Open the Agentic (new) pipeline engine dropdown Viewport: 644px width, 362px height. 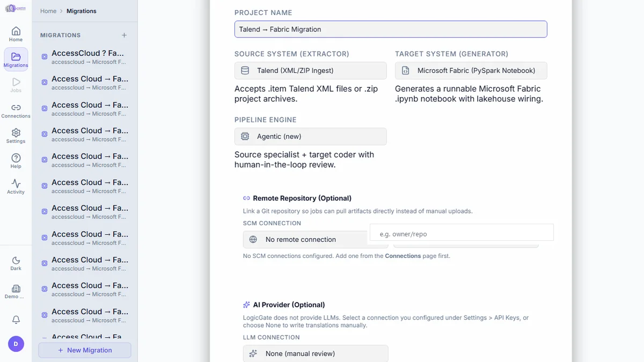click(310, 136)
